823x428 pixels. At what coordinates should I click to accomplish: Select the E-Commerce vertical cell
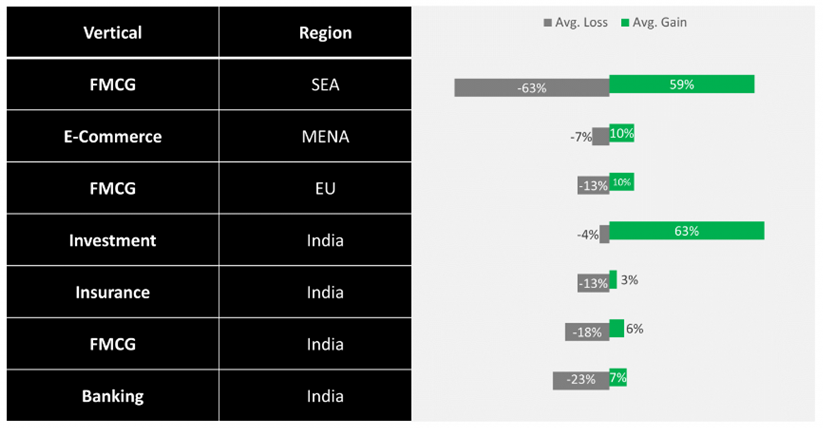112,137
